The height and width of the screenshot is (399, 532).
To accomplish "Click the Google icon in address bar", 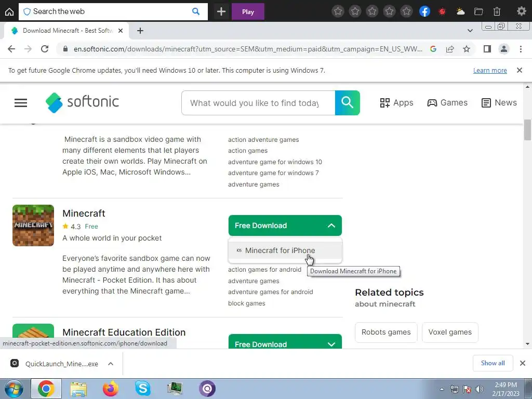I will (433, 49).
